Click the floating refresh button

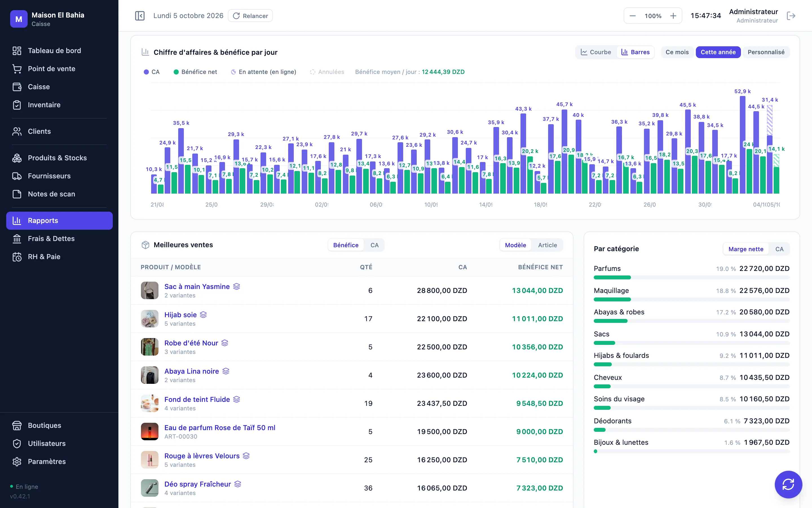point(788,484)
